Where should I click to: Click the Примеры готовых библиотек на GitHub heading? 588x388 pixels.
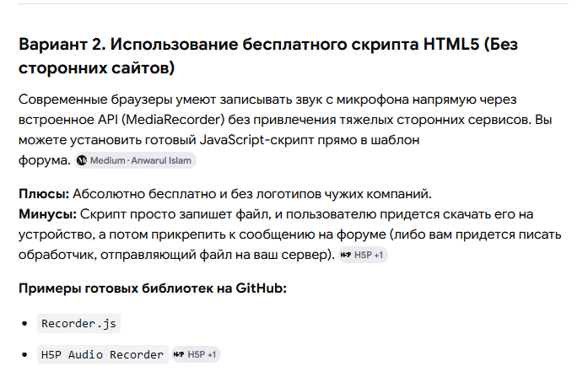153,288
